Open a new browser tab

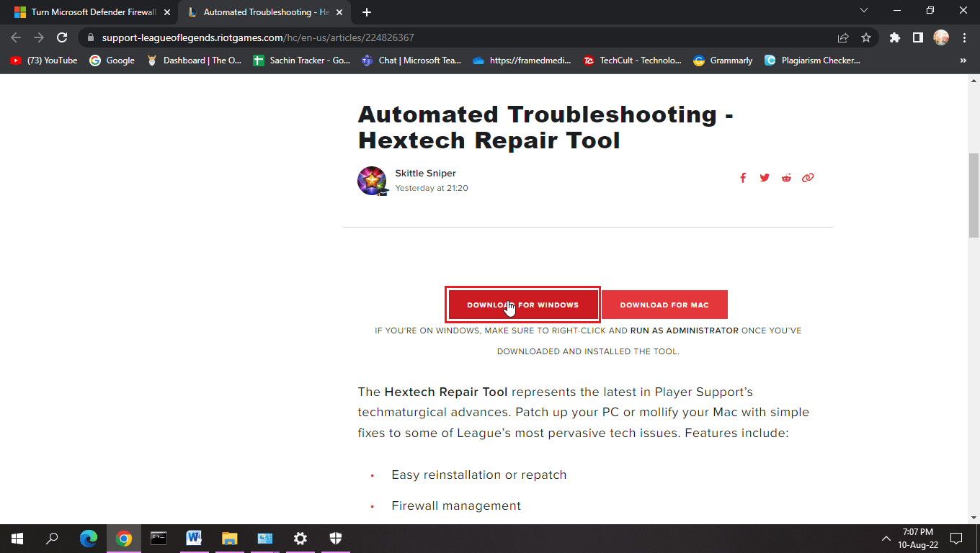[367, 12]
